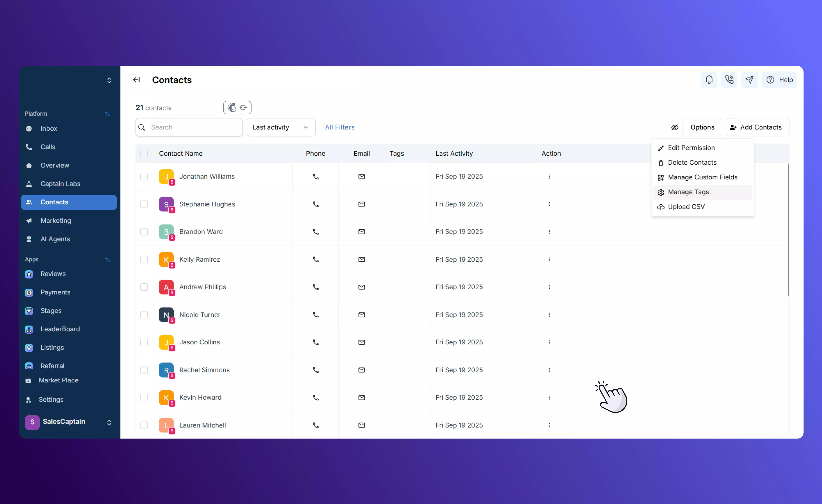This screenshot has width=822, height=504.
Task: Collapse sidebar using the back arrow icon
Action: tap(136, 80)
